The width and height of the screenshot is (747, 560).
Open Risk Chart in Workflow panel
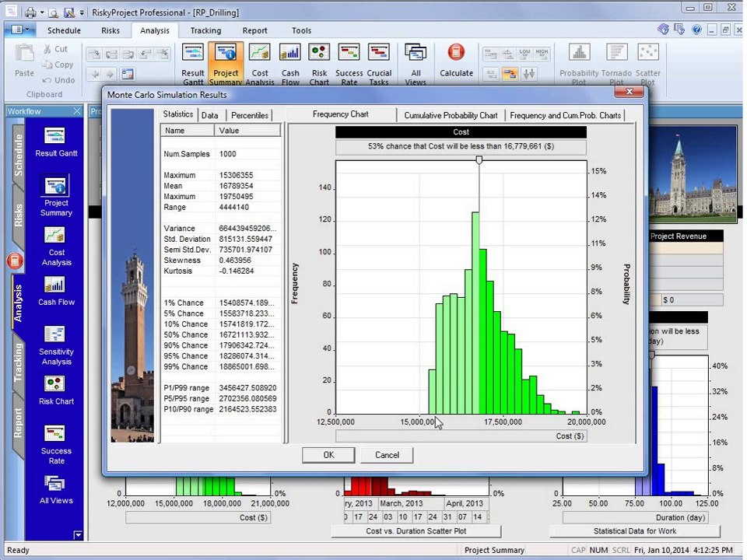click(x=56, y=390)
